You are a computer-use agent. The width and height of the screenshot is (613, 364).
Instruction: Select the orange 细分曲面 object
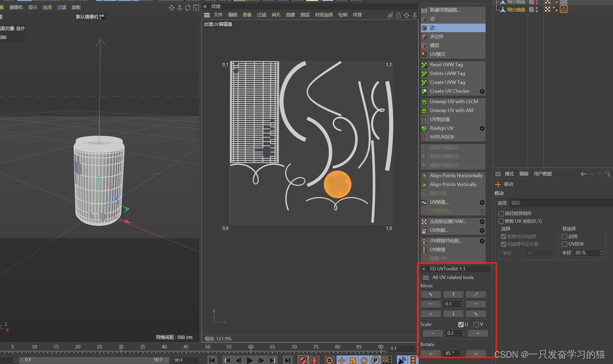pyautogui.click(x=516, y=10)
